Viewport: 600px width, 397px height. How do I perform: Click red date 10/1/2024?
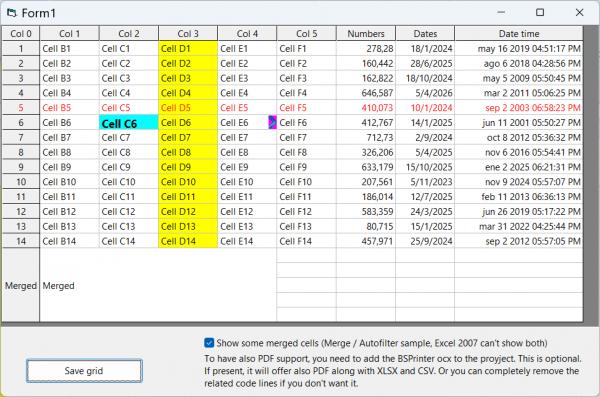coord(425,108)
